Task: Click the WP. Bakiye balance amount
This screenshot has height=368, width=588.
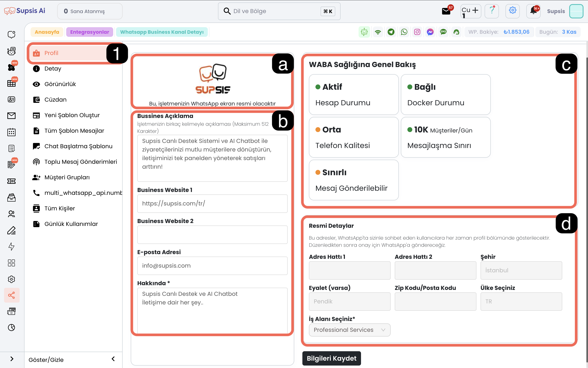Action: [x=516, y=32]
